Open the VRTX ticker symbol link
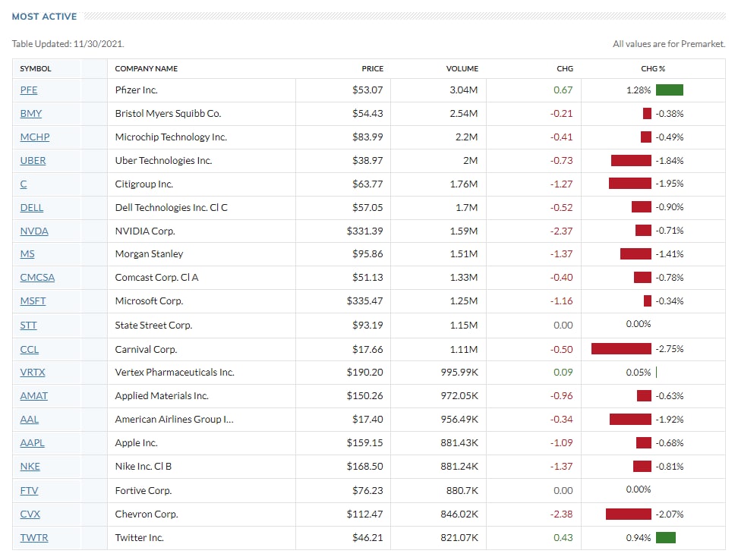This screenshot has height=560, width=738. tap(33, 372)
